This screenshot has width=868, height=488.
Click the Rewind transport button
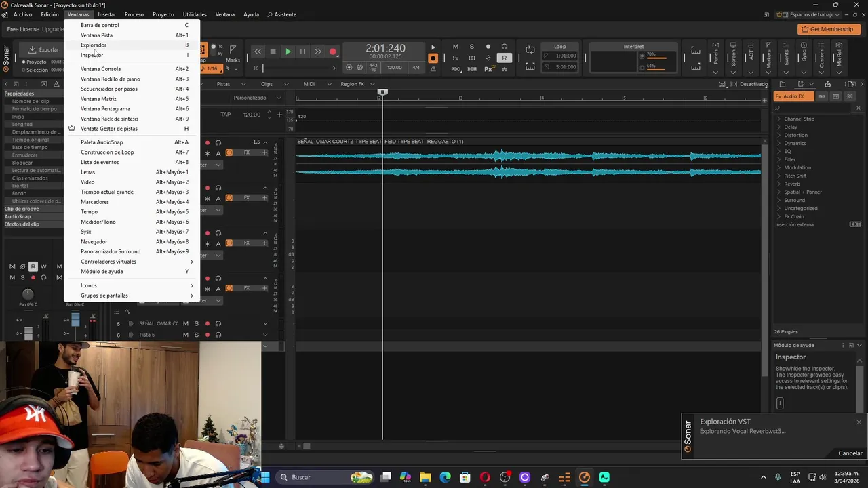click(x=258, y=52)
